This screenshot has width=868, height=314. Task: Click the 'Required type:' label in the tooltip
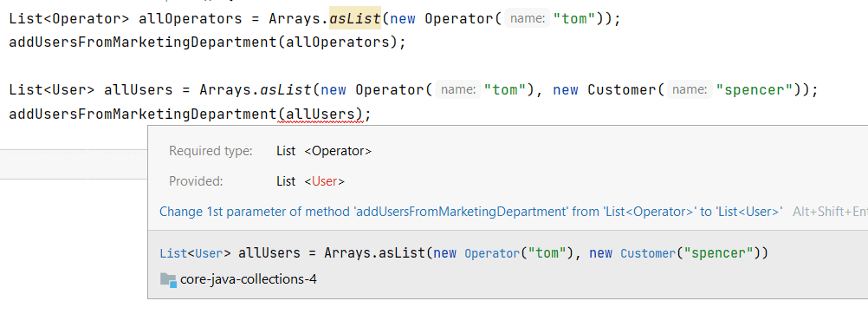click(211, 151)
